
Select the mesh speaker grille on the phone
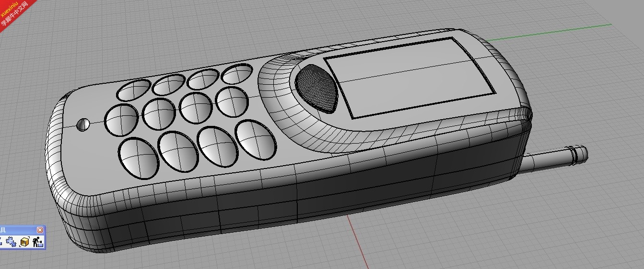[x=317, y=89]
